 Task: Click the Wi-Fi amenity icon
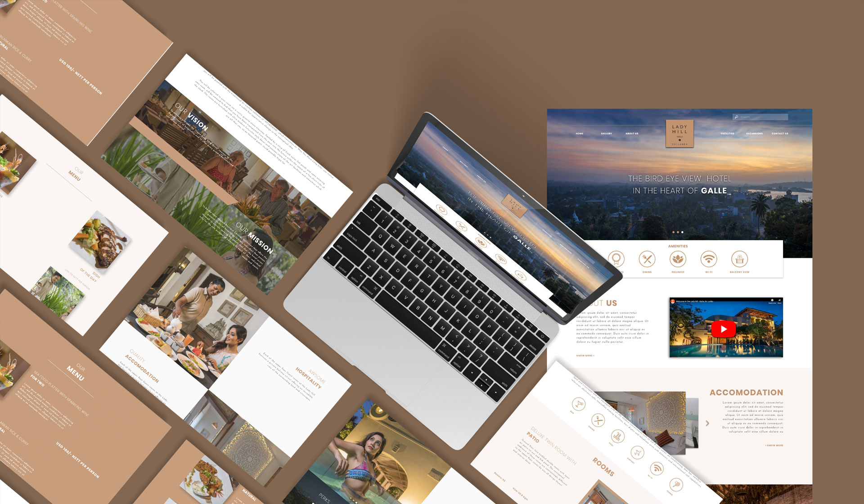pos(707,261)
